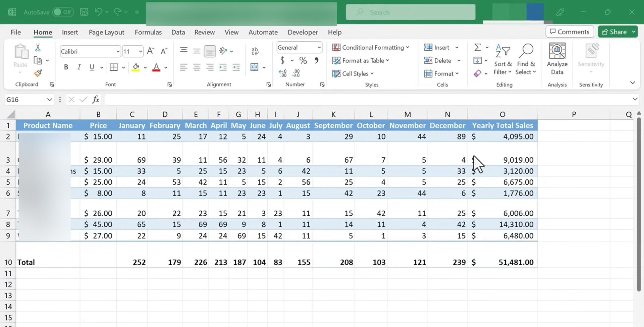Open the Calibri font name dropdown
This screenshot has width=644, height=327.
118,51
